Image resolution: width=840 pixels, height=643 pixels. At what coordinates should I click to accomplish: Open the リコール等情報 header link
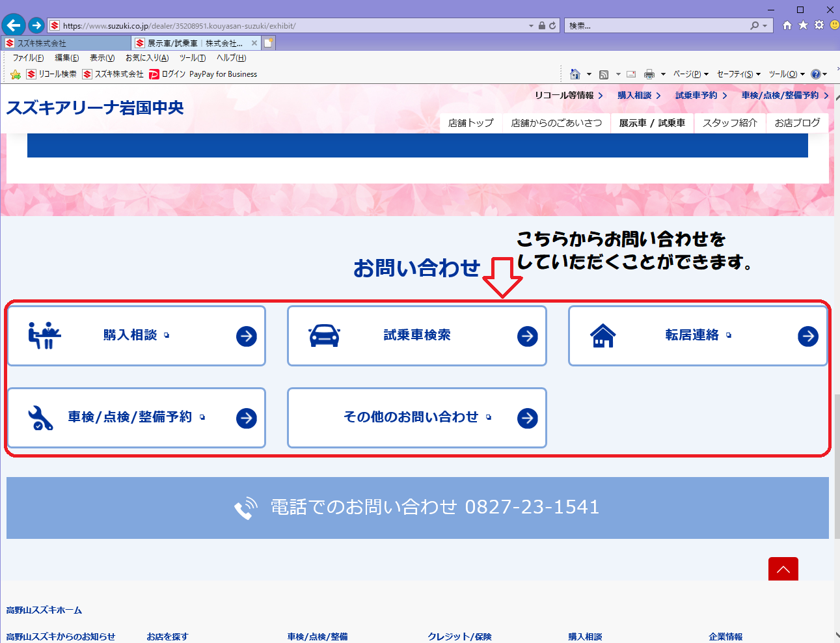(569, 96)
